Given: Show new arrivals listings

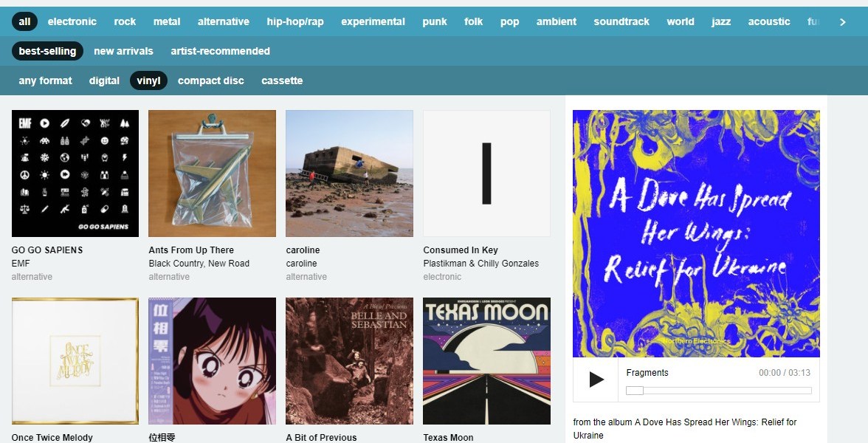Looking at the screenshot, I should (x=123, y=51).
